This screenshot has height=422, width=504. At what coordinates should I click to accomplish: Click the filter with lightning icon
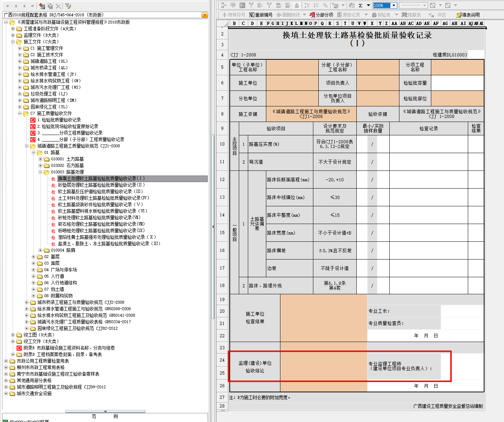coord(68,6)
